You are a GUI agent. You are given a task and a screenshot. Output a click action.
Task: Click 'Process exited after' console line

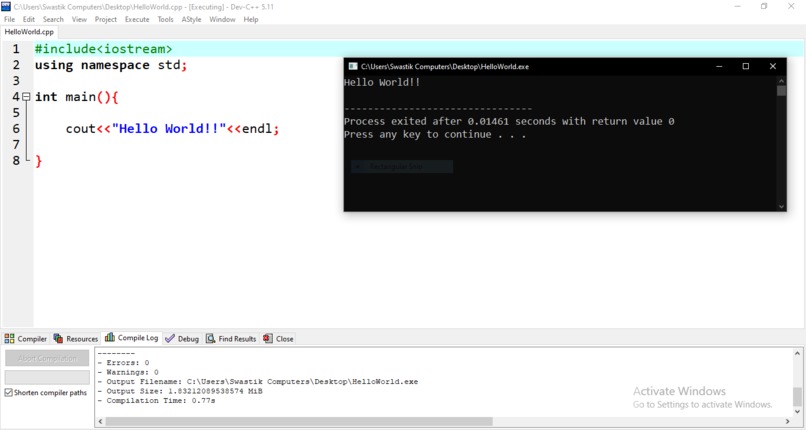pyautogui.click(x=509, y=121)
